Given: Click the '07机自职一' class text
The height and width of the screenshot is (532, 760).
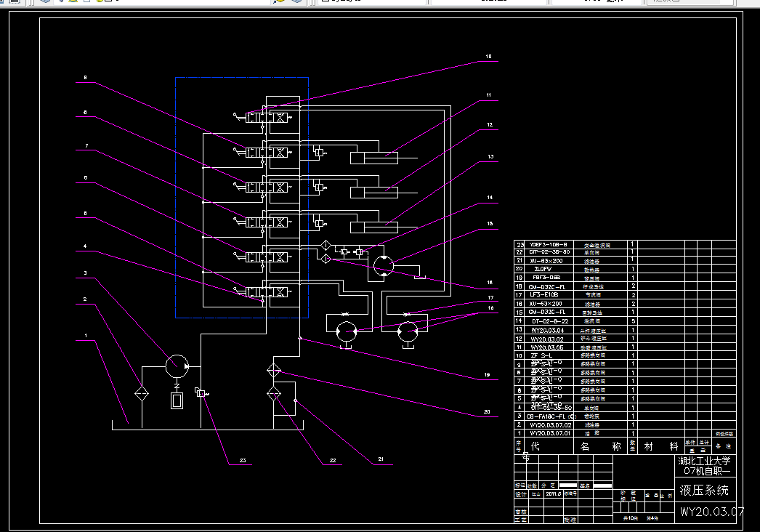Looking at the screenshot, I should point(707,471).
